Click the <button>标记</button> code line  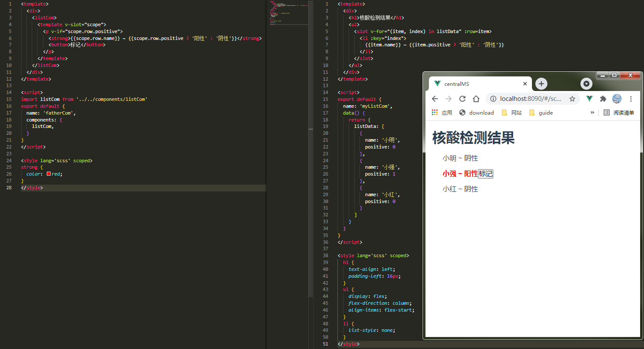coord(77,45)
